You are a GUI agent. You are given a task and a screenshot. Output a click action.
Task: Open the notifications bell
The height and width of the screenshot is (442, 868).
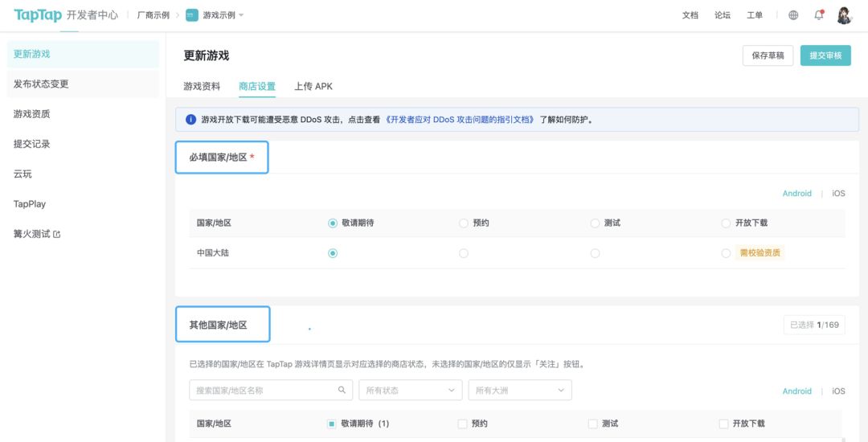tap(819, 15)
